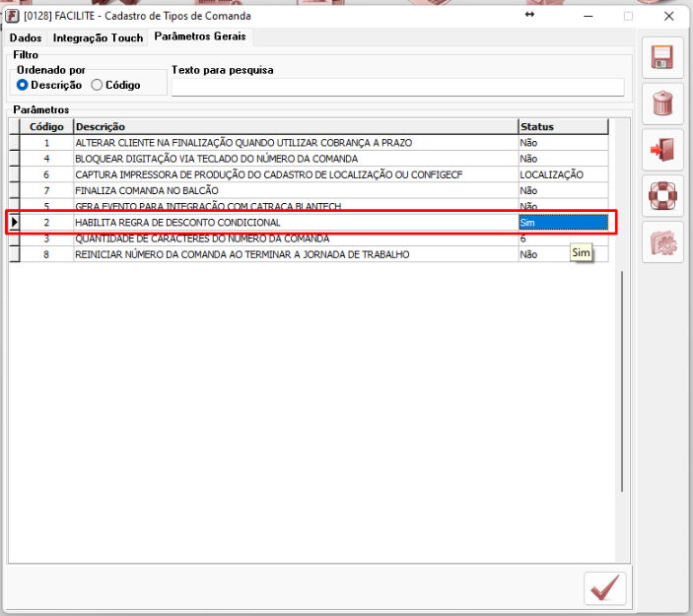The width and height of the screenshot is (693, 616).
Task: Open the Parâmetros Gerais tab
Action: click(200, 36)
